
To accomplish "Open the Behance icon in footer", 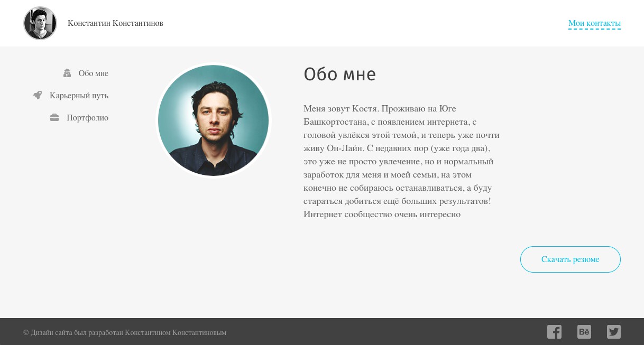I will [584, 332].
